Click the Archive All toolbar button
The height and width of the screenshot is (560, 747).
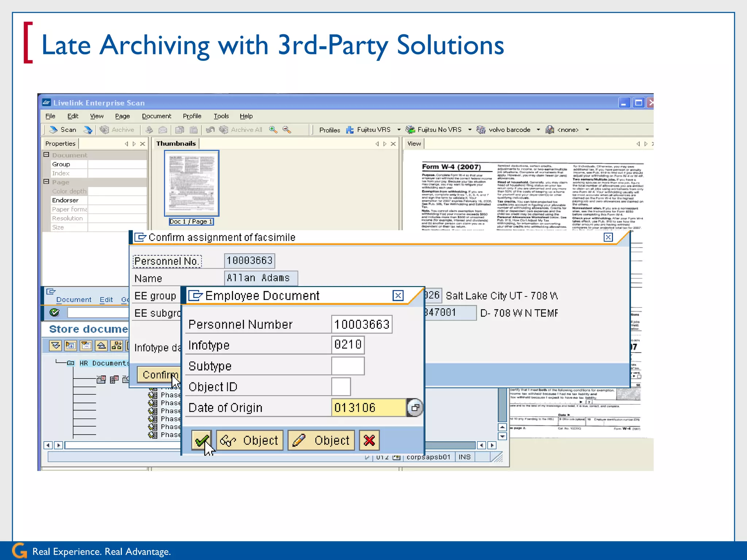[x=241, y=130]
